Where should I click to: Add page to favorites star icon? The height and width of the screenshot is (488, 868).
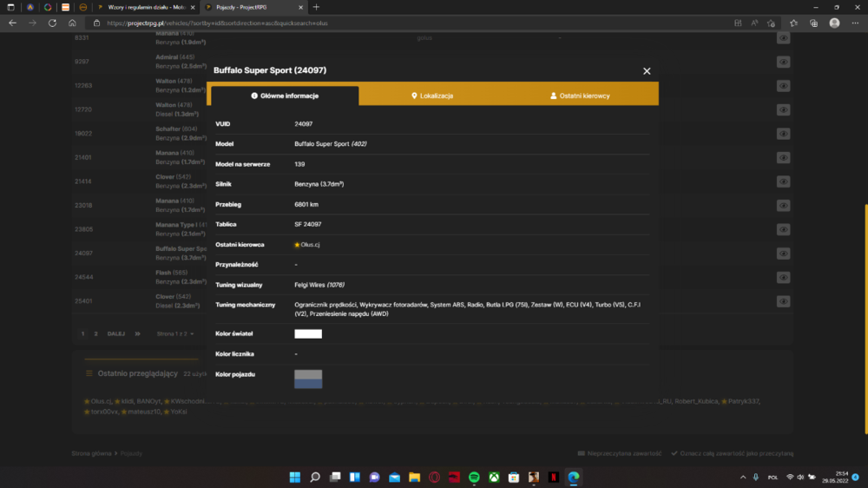(771, 23)
